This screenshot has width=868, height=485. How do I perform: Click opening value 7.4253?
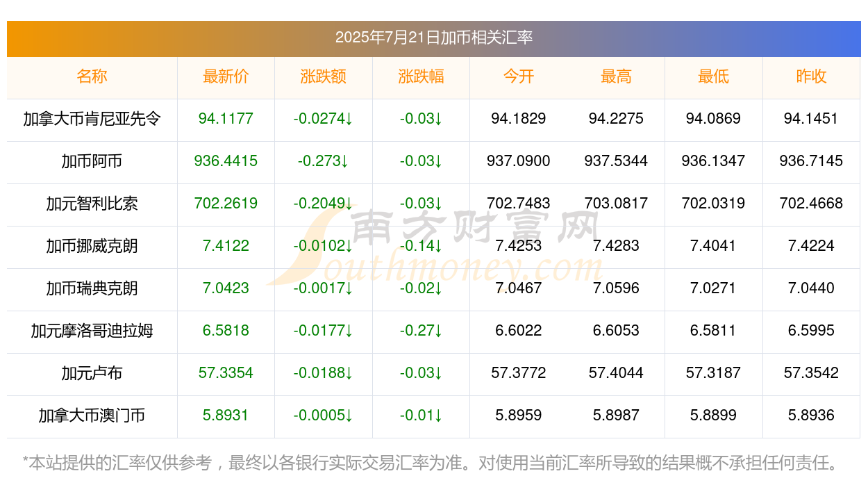(519, 246)
